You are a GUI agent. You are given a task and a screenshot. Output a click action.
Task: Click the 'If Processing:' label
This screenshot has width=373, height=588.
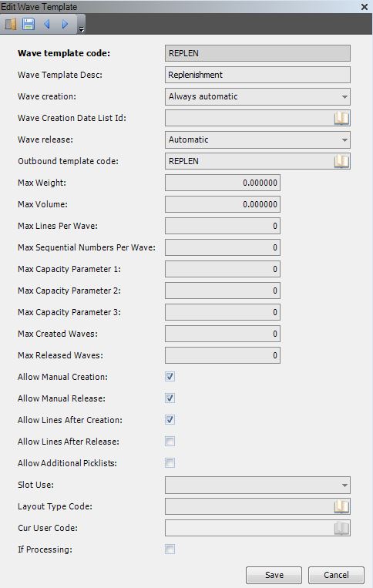pos(45,549)
